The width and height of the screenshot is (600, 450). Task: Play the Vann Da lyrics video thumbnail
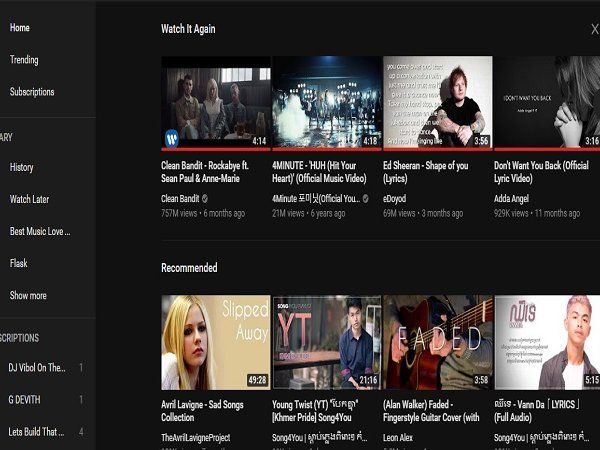click(x=547, y=342)
